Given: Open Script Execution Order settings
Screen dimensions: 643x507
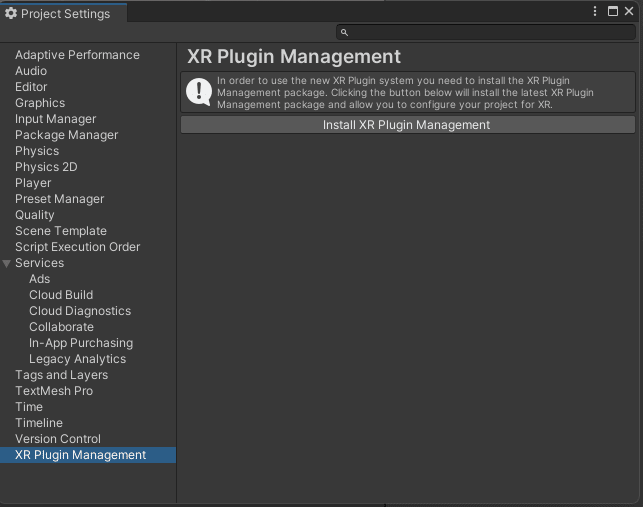Looking at the screenshot, I should coord(78,247).
